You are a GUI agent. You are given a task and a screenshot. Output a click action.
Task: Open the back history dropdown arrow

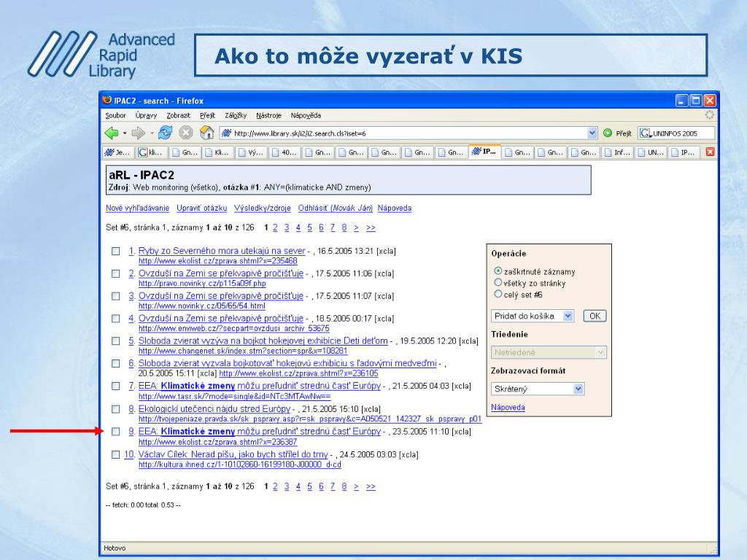pos(124,133)
